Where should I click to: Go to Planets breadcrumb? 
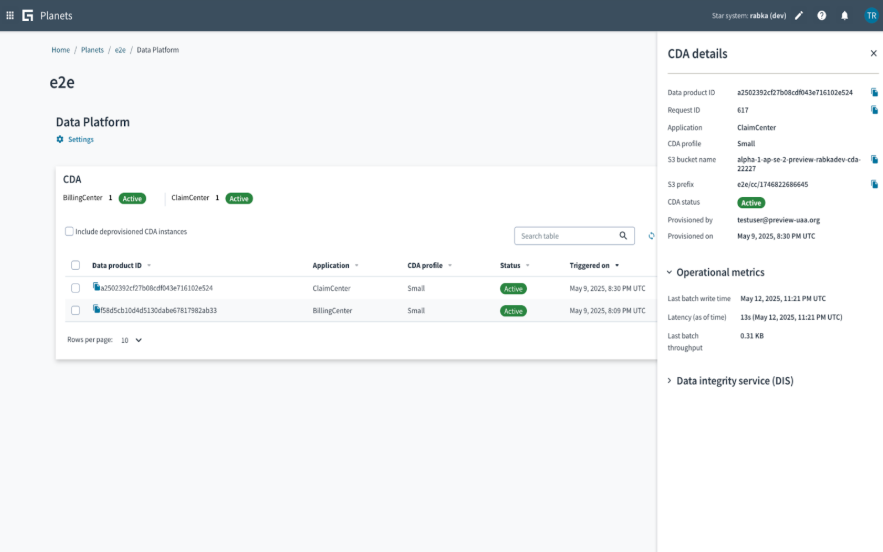click(x=92, y=50)
